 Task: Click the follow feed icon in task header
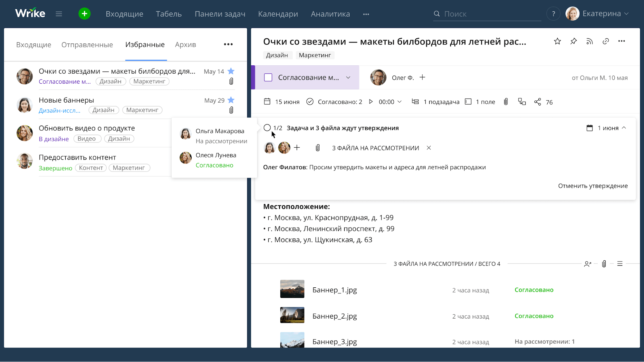coord(589,41)
